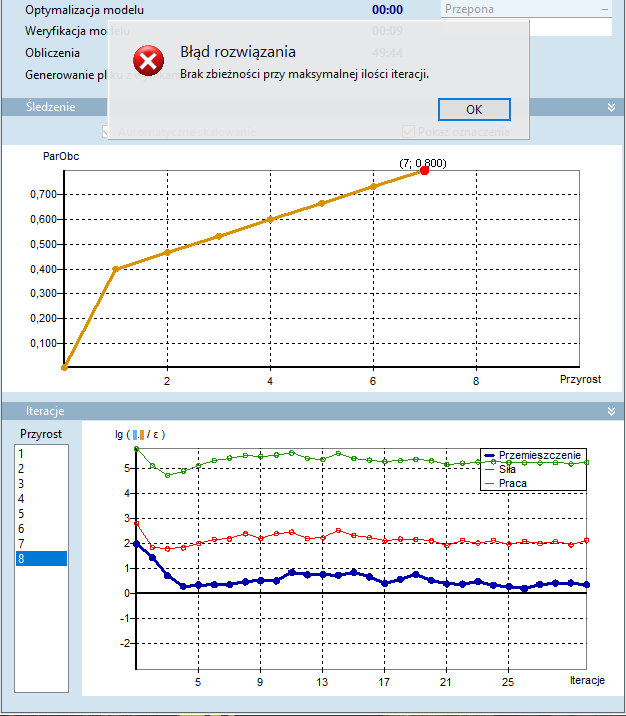Select Przyrost 4 in the list
Image resolution: width=626 pixels, height=716 pixels.
click(42, 499)
